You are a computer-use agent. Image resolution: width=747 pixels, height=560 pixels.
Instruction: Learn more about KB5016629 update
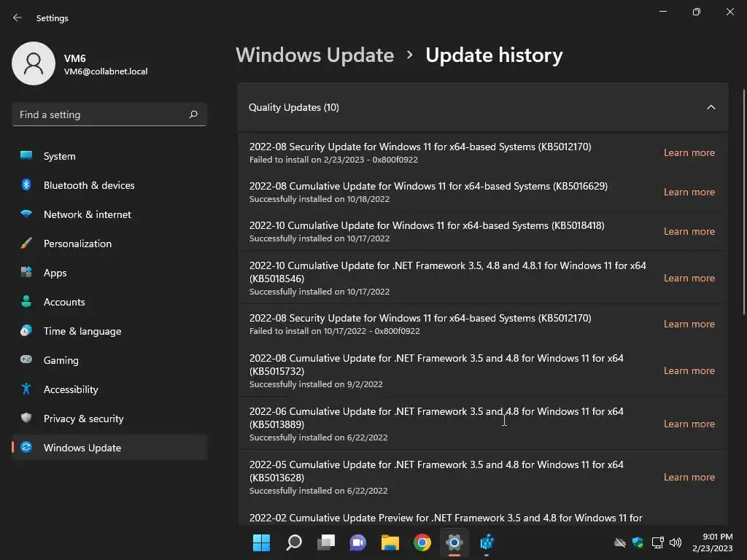point(689,192)
